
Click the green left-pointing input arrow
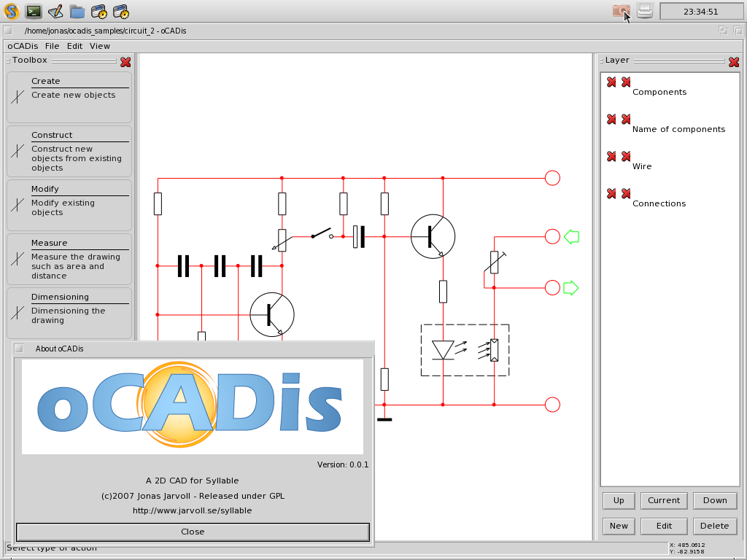tap(571, 237)
